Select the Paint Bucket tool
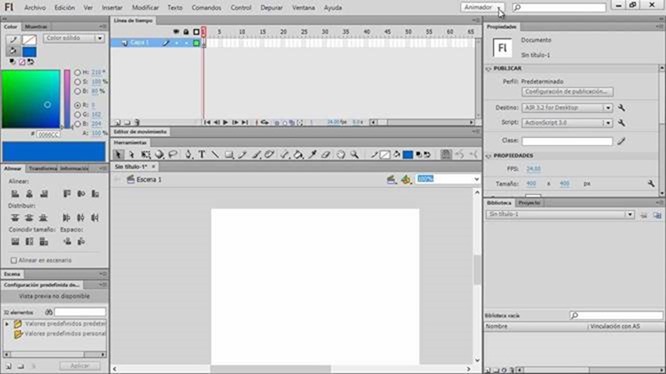 [x=299, y=155]
